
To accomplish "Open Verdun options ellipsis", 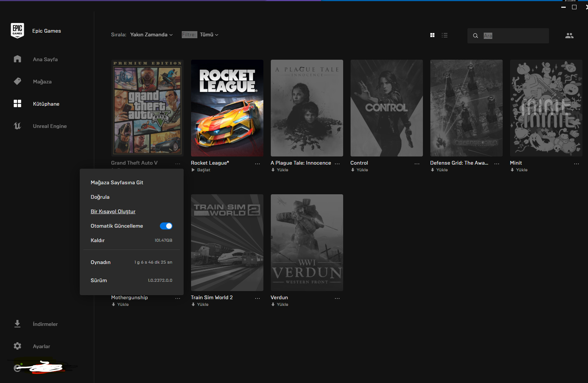I will point(337,298).
